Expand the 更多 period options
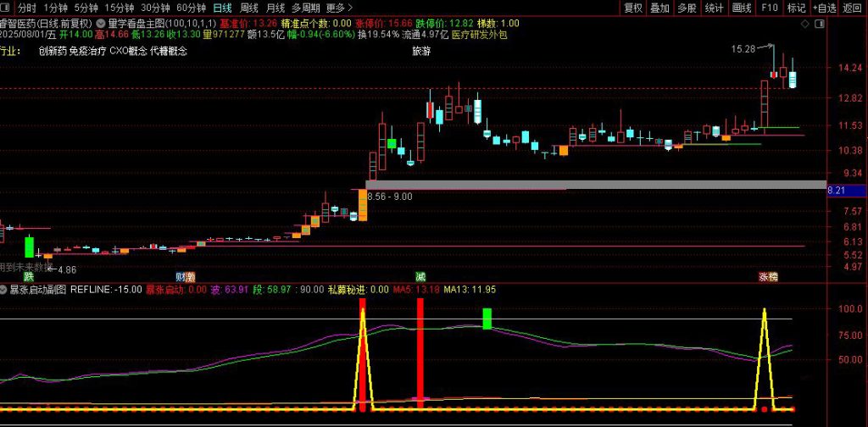The height and width of the screenshot is (427, 868). [335, 8]
